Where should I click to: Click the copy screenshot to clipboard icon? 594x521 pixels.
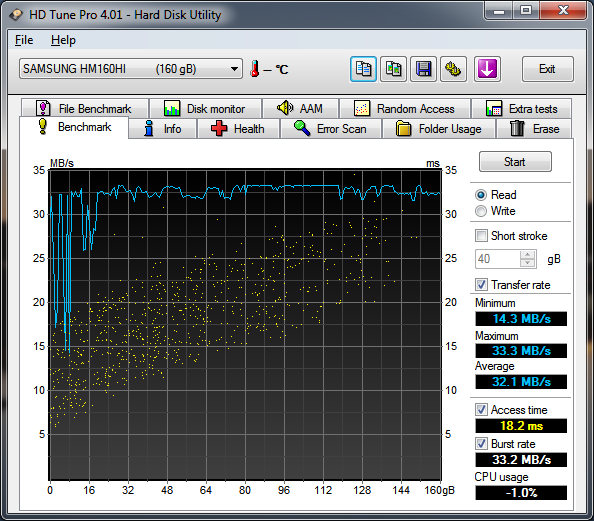tap(393, 69)
